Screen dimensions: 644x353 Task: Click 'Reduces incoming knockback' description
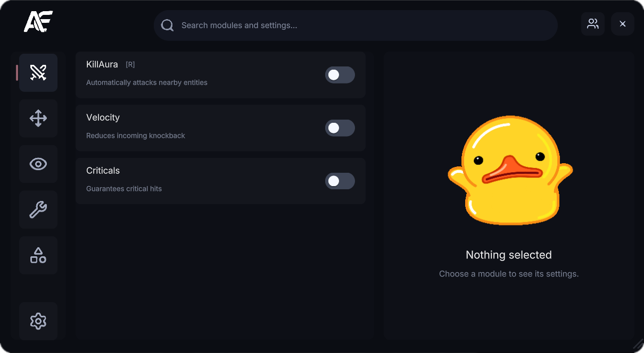click(x=136, y=136)
